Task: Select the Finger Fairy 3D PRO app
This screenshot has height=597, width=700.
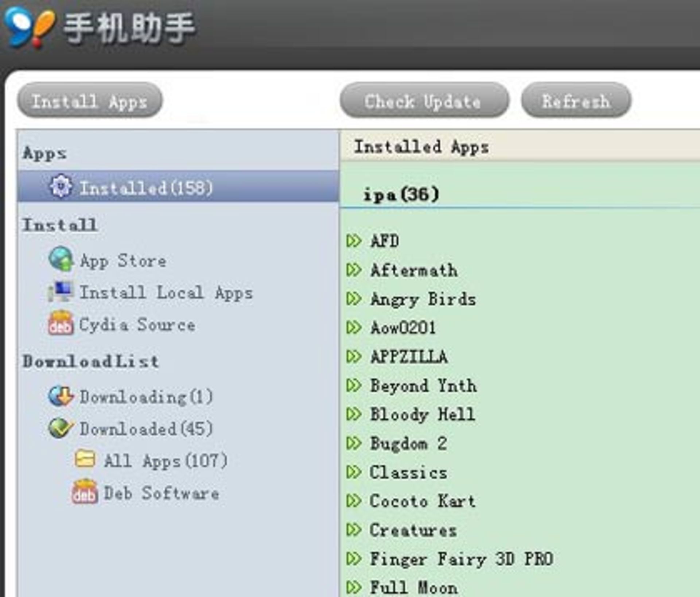Action: [x=462, y=559]
